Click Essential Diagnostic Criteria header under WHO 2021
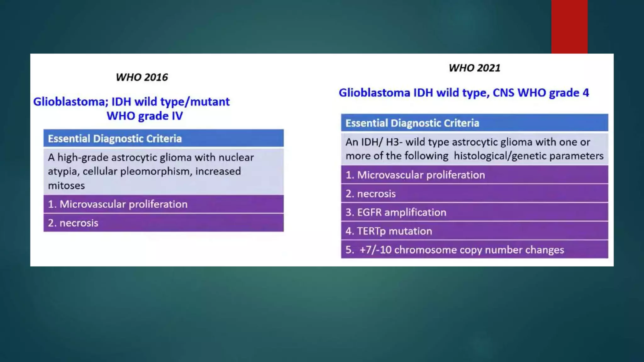Image resolution: width=644 pixels, height=362 pixels. point(474,123)
